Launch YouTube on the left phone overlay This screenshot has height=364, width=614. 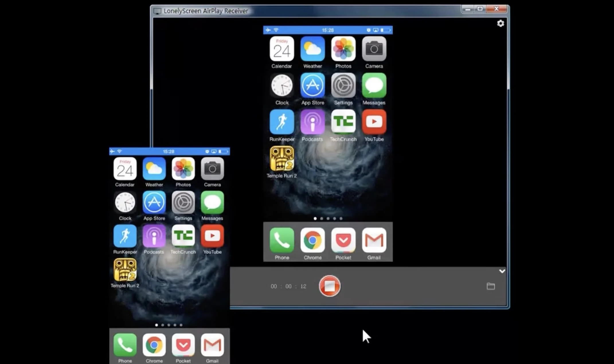tap(212, 236)
